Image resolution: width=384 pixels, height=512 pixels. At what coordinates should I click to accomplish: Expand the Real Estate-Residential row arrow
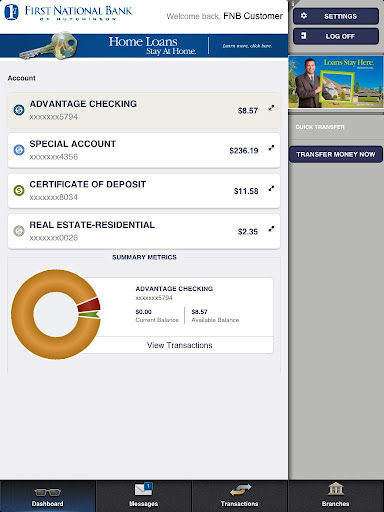pos(272,229)
